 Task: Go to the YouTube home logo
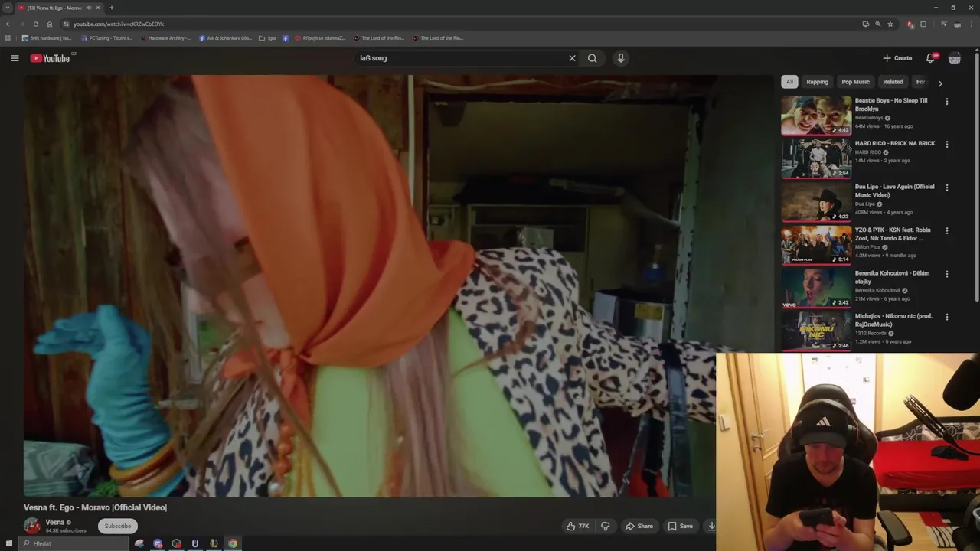50,58
